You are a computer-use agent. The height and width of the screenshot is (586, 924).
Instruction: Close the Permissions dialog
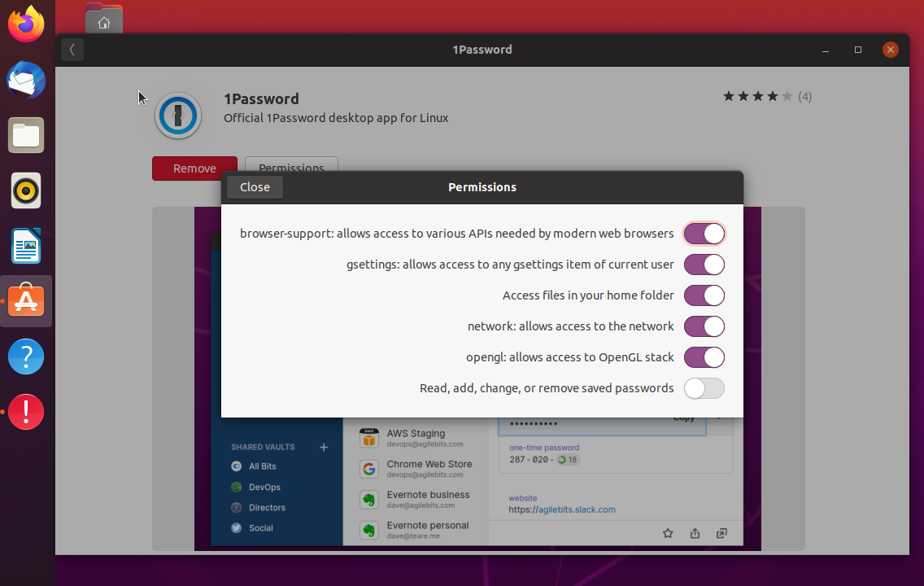255,187
